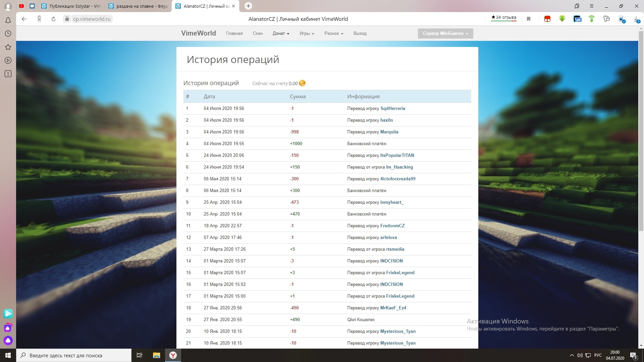Open Task View on taskbar

(140, 355)
